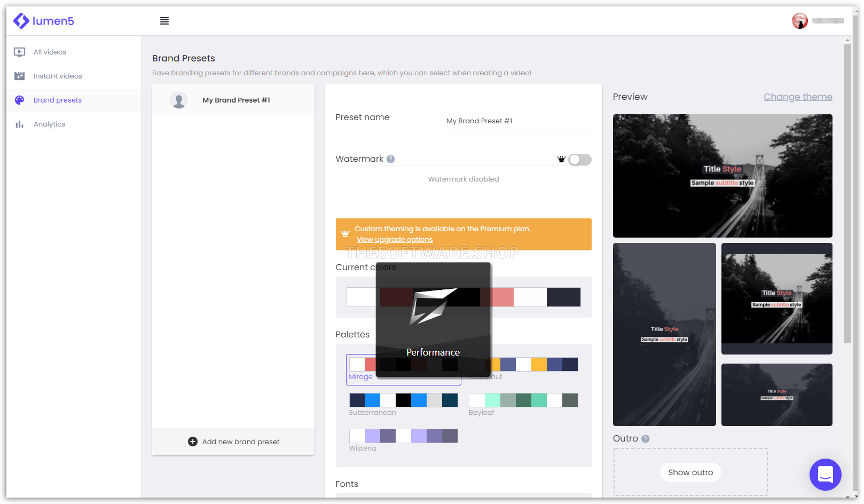Click the All videos icon in the sidebar

(19, 52)
